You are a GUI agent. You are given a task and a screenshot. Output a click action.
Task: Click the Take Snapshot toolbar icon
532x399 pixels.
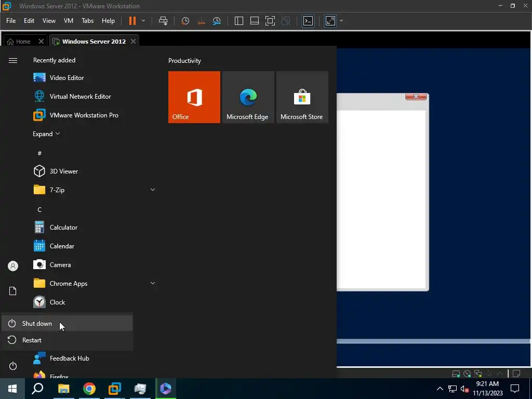click(185, 21)
